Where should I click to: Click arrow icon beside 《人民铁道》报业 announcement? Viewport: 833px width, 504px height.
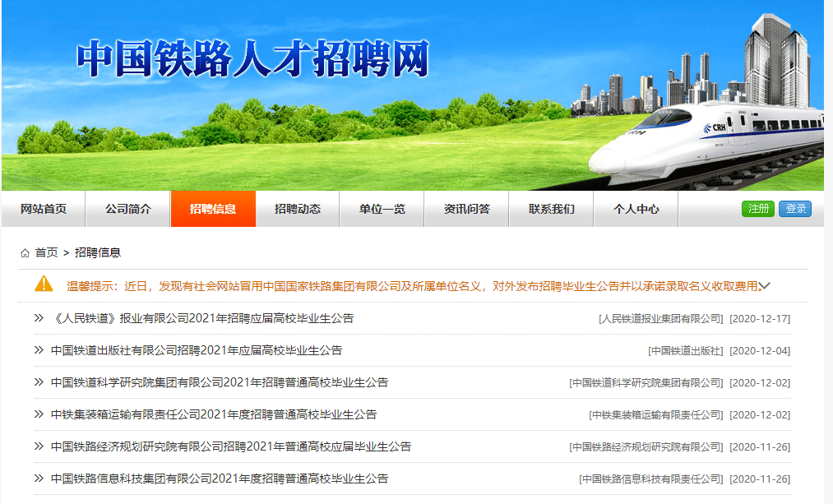pos(39,318)
